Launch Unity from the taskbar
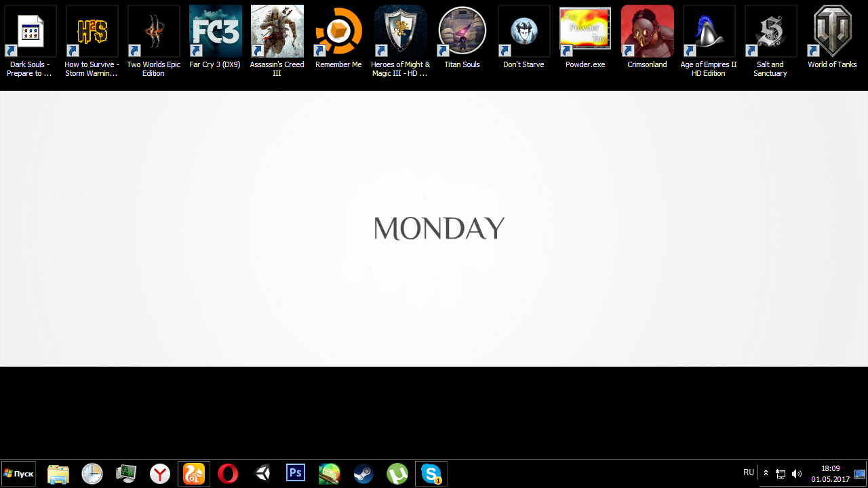 click(262, 474)
